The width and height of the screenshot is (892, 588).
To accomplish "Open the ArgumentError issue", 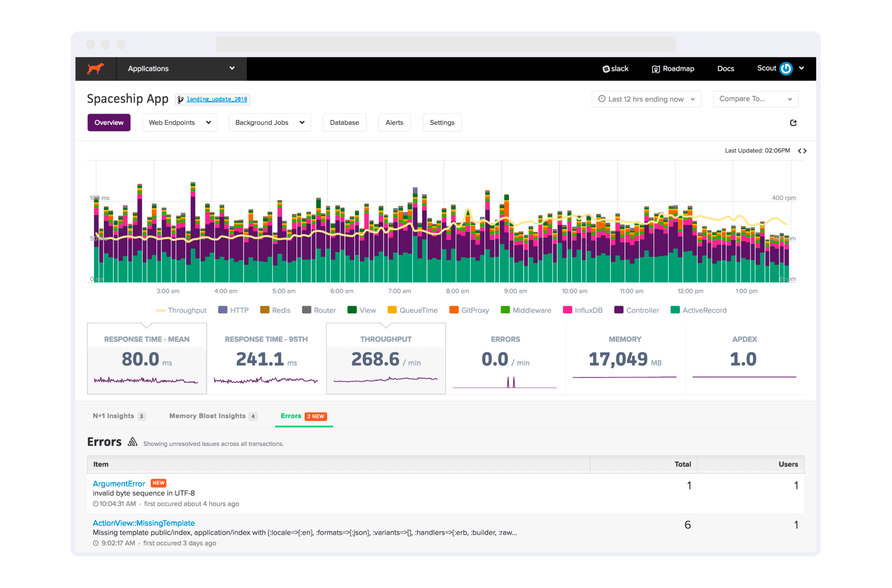I will click(x=119, y=484).
